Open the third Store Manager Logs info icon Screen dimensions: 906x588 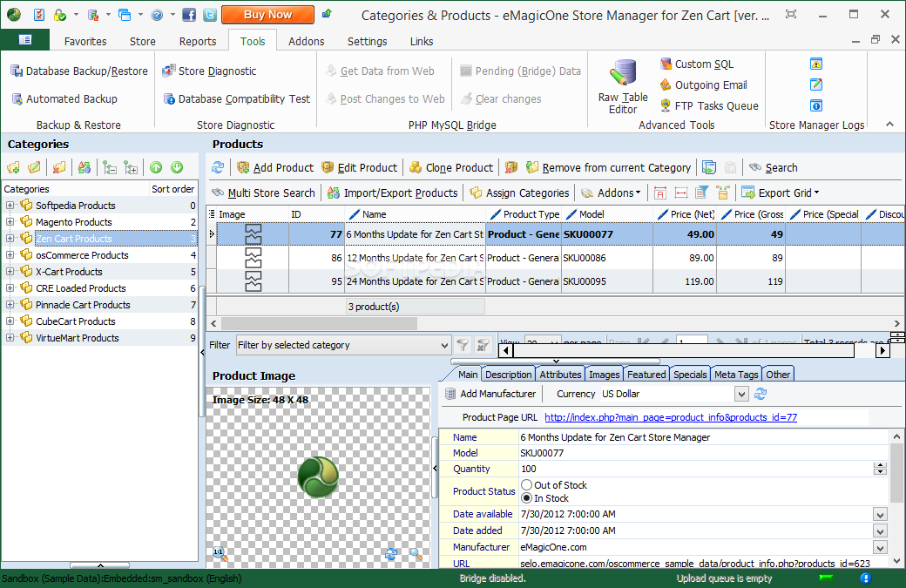tap(816, 105)
